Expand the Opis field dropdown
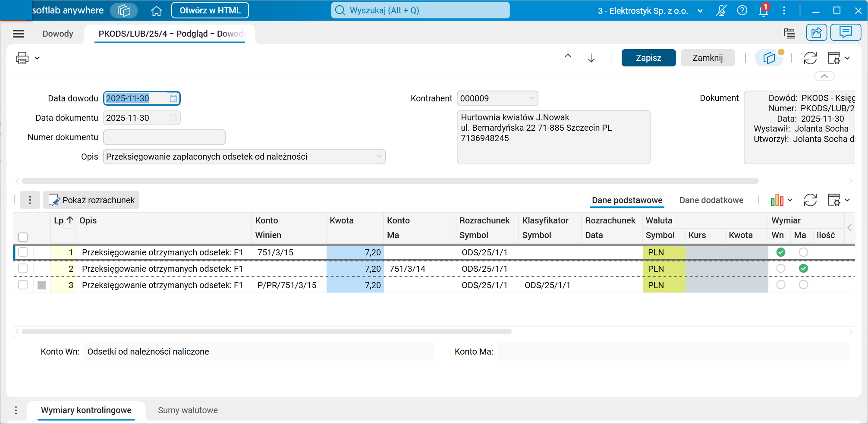This screenshot has height=424, width=868. [379, 157]
